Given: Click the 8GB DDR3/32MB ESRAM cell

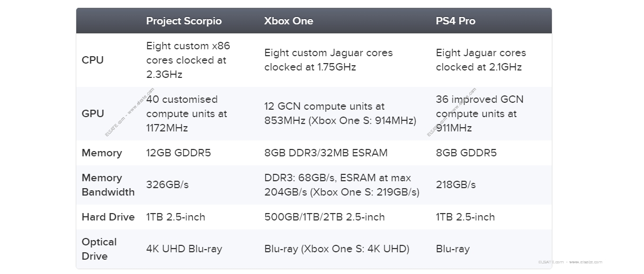Looking at the screenshot, I should pyautogui.click(x=326, y=153).
